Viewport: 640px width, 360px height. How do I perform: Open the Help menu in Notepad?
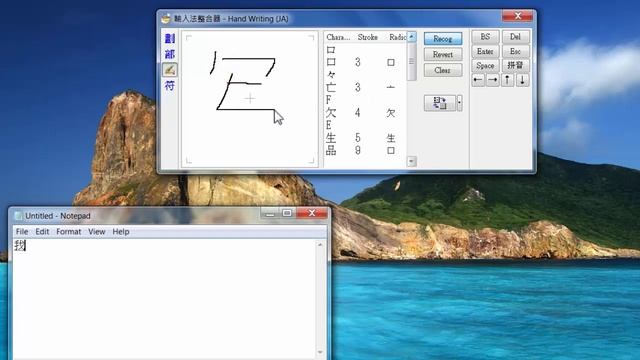point(121,231)
